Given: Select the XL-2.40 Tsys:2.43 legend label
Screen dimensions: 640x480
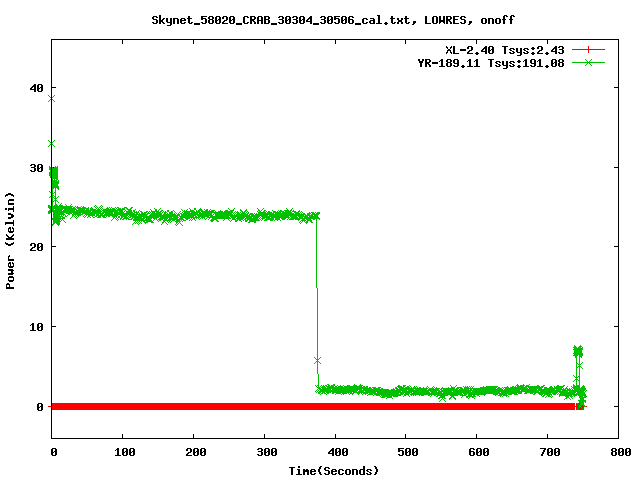Looking at the screenshot, I should pos(505,50).
